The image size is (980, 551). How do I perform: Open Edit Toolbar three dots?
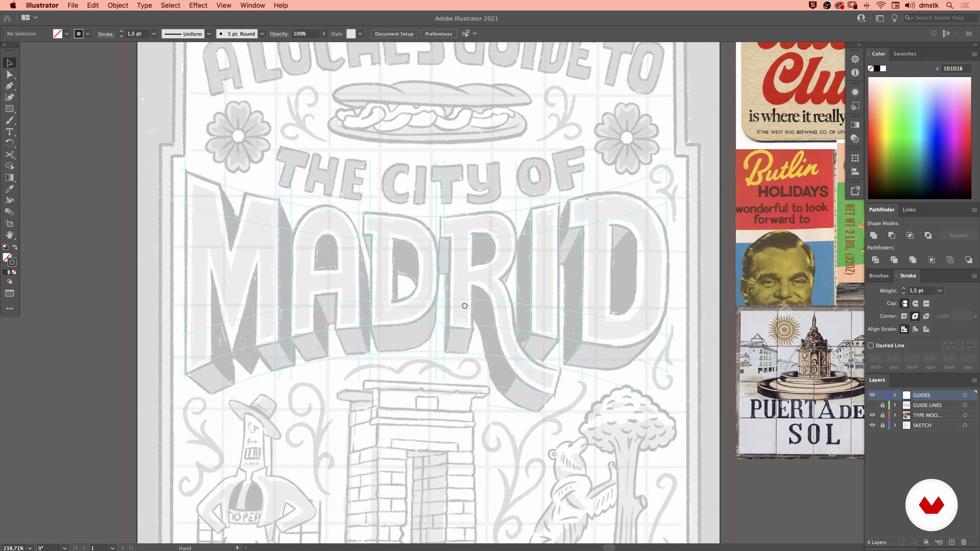tap(9, 308)
